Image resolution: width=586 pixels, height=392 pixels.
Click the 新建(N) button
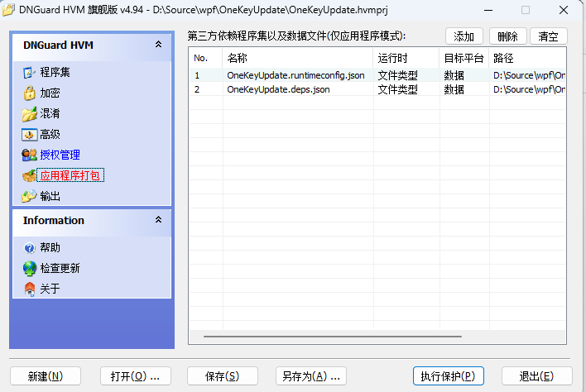point(46,376)
